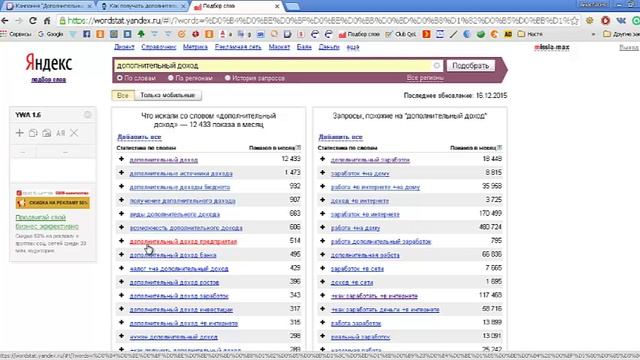This screenshot has width=640, height=360.
Task: Select the 'По словам' radio button
Action: point(120,78)
